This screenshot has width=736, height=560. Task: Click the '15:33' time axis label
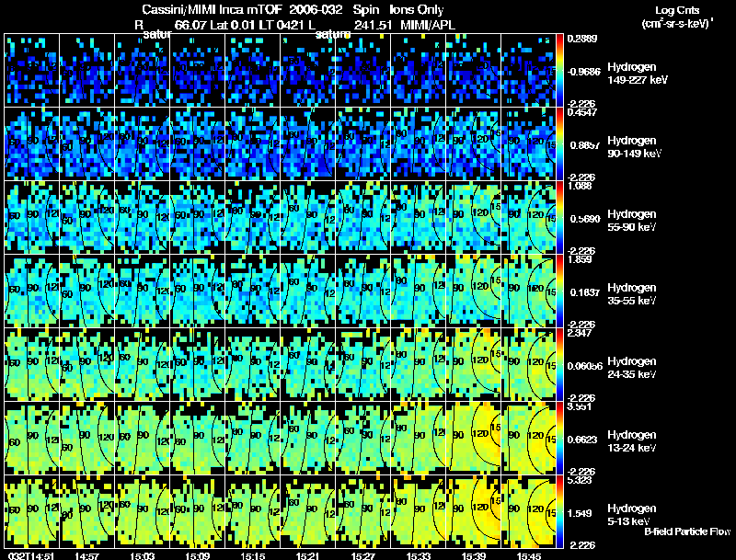tap(419, 556)
